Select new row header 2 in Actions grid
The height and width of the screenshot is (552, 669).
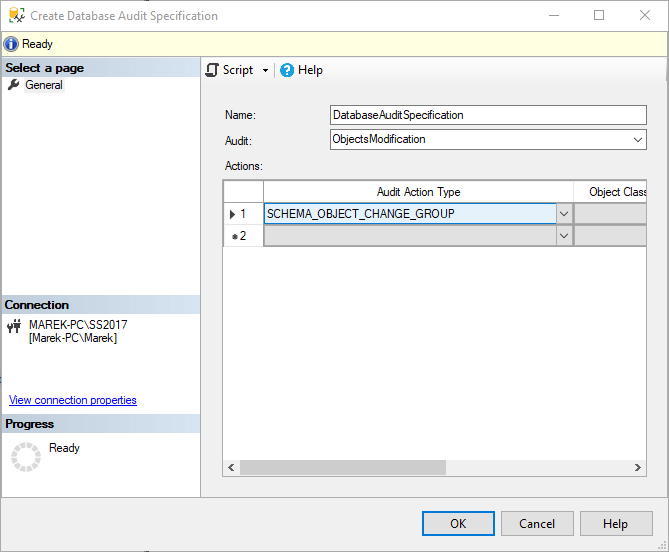(243, 236)
